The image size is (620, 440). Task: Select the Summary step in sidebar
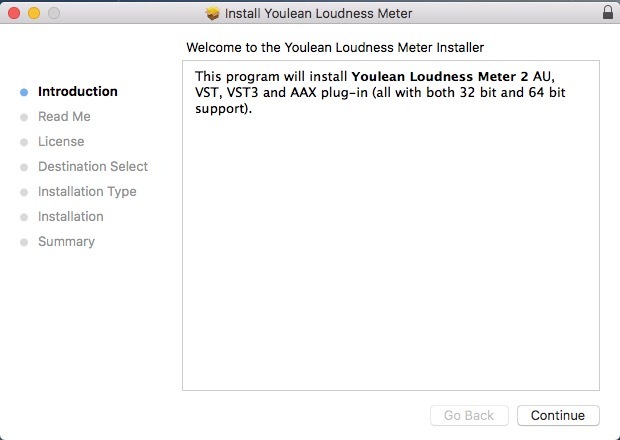coord(66,241)
